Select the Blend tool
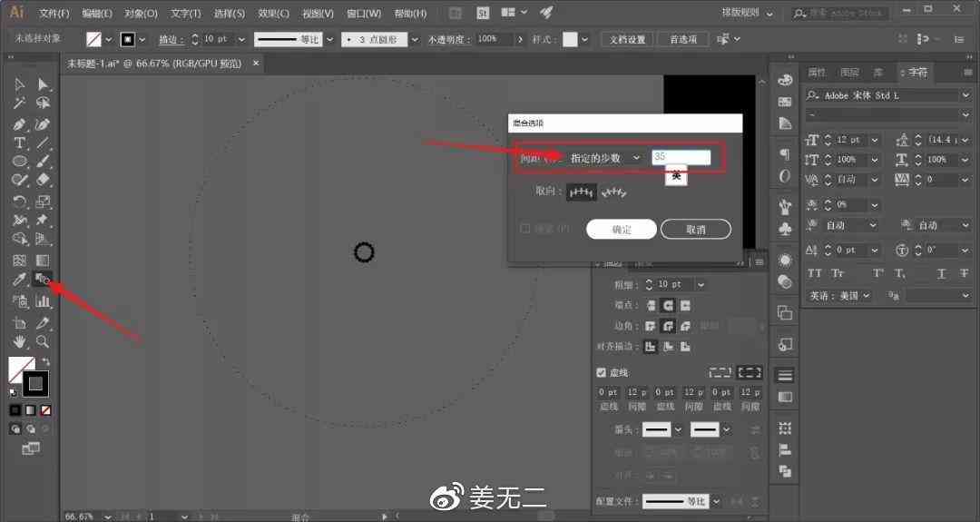 (x=43, y=280)
